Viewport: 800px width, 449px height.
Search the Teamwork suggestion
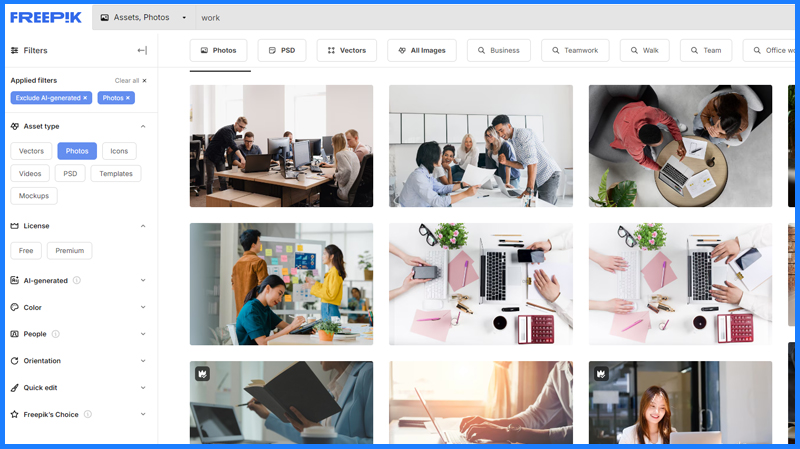tap(575, 51)
